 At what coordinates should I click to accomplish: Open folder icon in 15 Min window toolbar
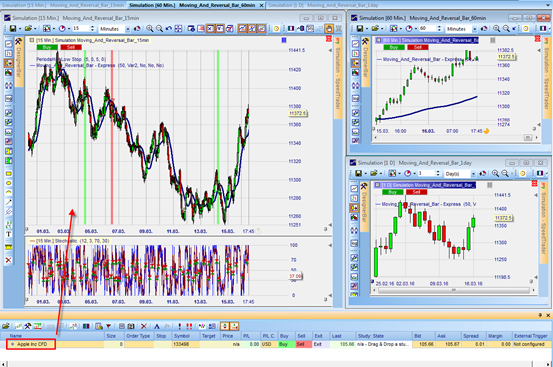tap(28, 29)
